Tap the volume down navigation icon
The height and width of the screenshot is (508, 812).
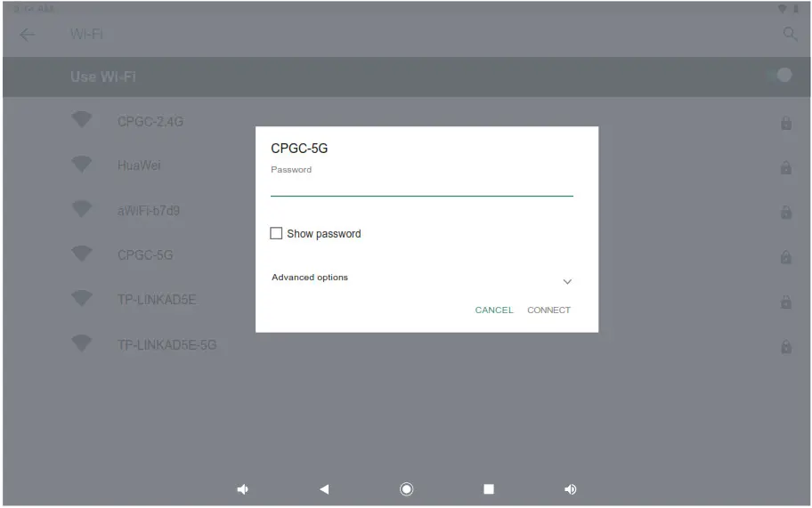pyautogui.click(x=242, y=488)
